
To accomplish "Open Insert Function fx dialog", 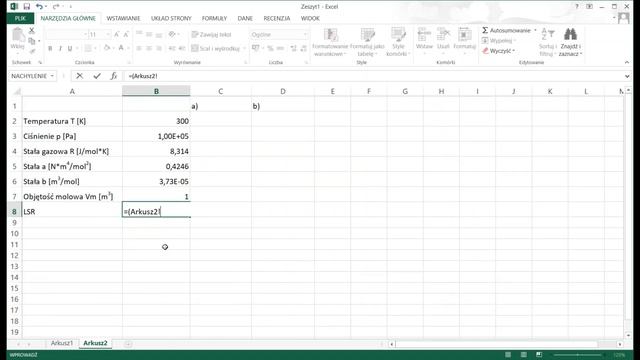I will tap(114, 76).
